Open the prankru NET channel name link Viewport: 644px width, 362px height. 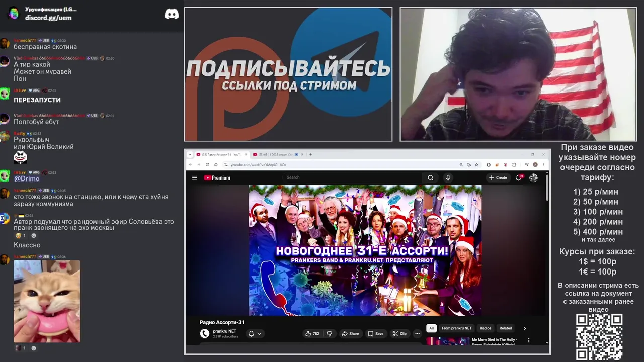224,331
